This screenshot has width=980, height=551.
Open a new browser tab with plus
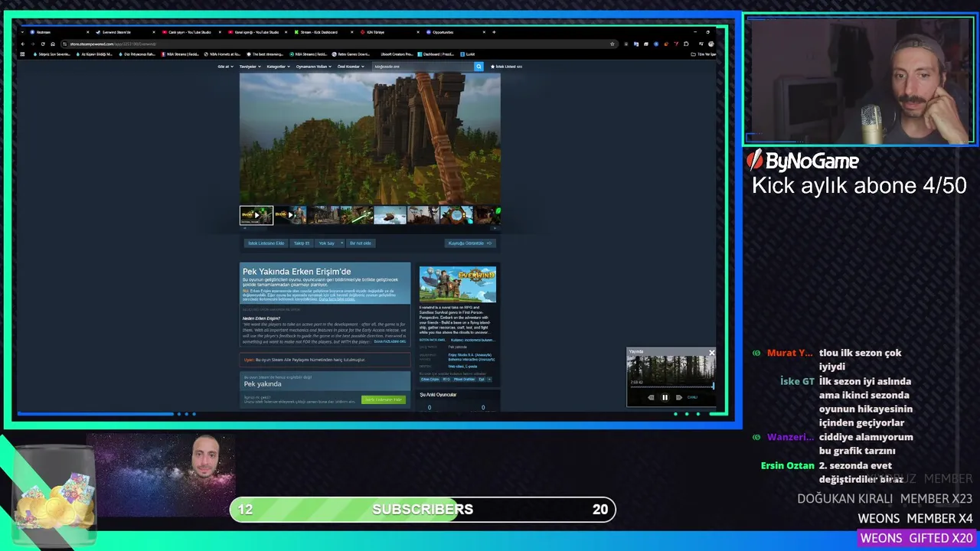(x=494, y=32)
